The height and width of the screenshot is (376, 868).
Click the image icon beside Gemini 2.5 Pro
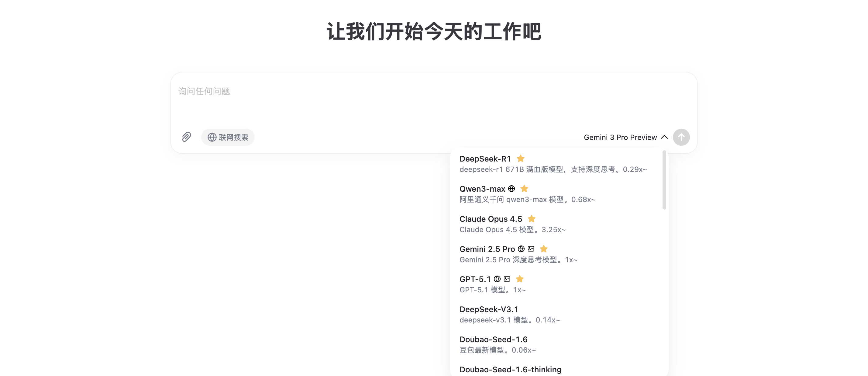click(531, 249)
